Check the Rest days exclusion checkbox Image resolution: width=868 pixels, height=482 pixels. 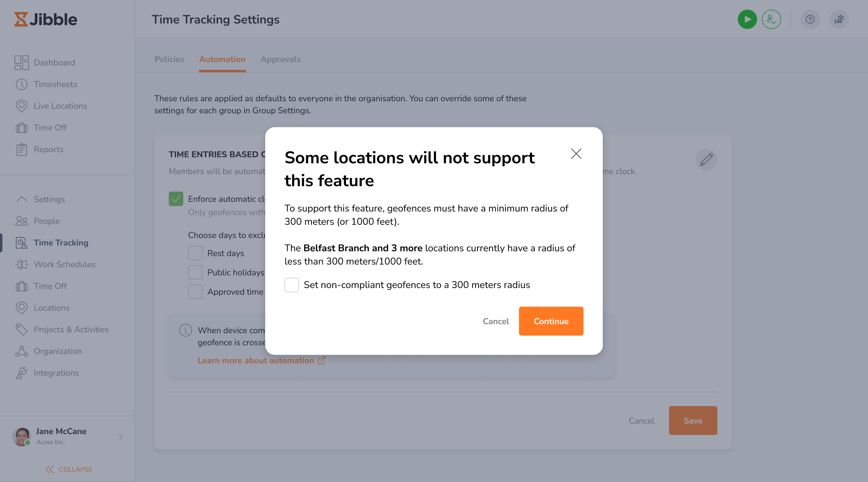pos(195,252)
